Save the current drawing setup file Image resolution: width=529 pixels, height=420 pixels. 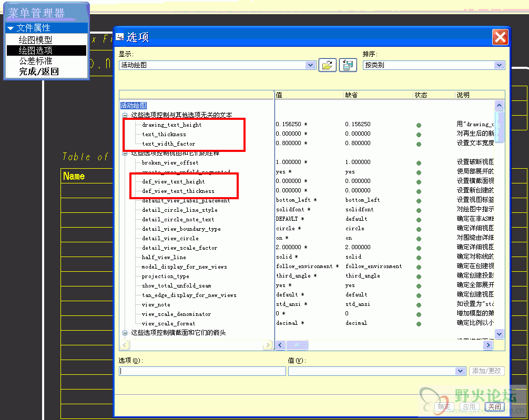[348, 65]
